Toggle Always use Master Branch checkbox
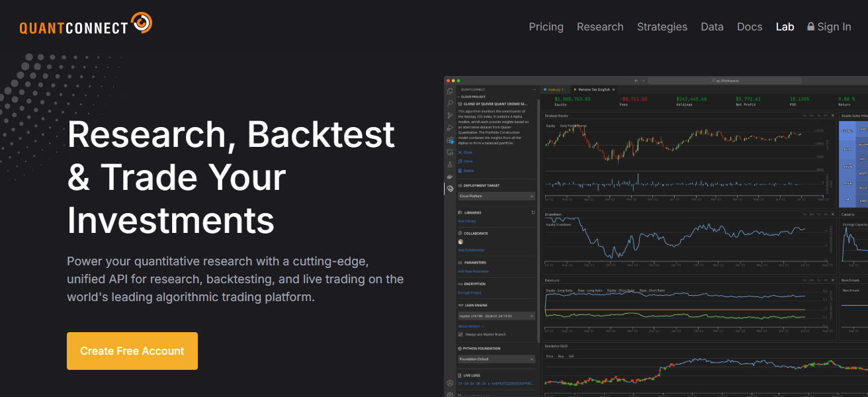The image size is (868, 397). point(460,335)
